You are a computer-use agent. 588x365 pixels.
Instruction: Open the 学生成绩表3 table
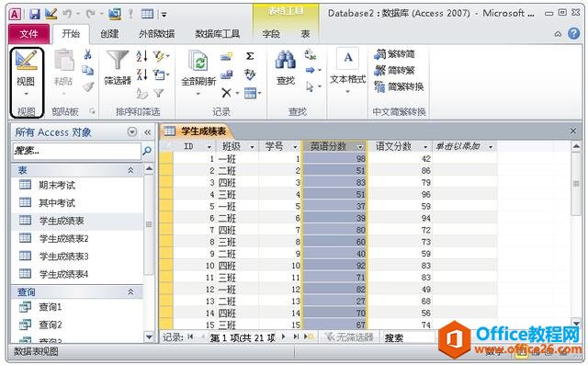(x=63, y=257)
